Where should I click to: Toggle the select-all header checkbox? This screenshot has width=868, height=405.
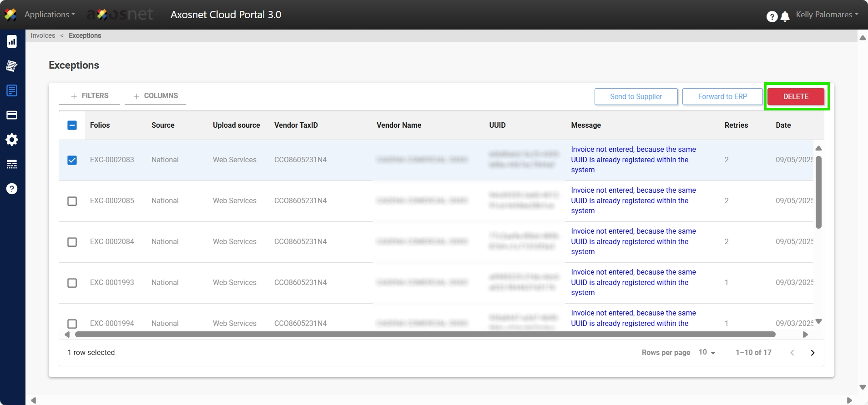pyautogui.click(x=72, y=125)
